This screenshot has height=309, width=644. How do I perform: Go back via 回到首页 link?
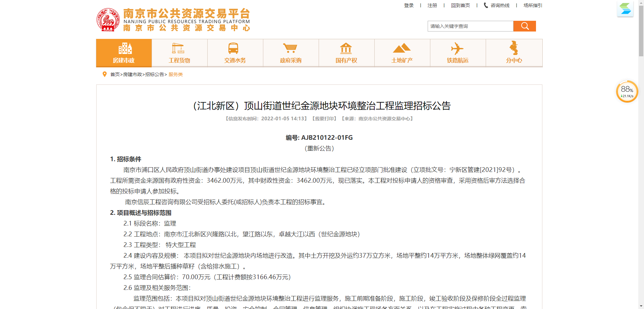tap(460, 5)
